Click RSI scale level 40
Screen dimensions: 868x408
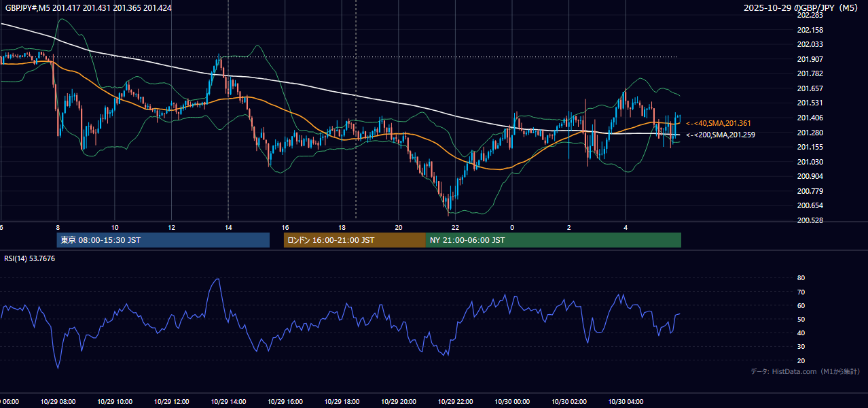[801, 333]
